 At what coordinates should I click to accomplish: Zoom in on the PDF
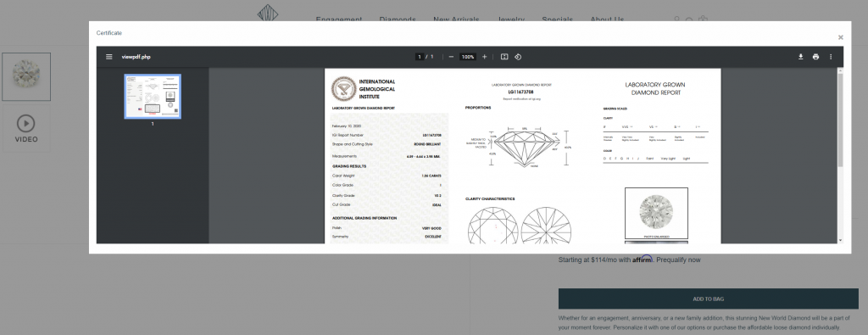click(484, 57)
